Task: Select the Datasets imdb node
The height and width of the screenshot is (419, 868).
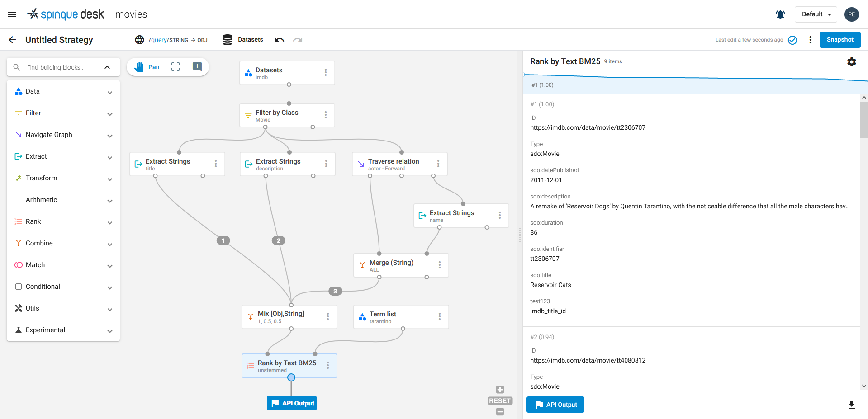Action: (287, 73)
